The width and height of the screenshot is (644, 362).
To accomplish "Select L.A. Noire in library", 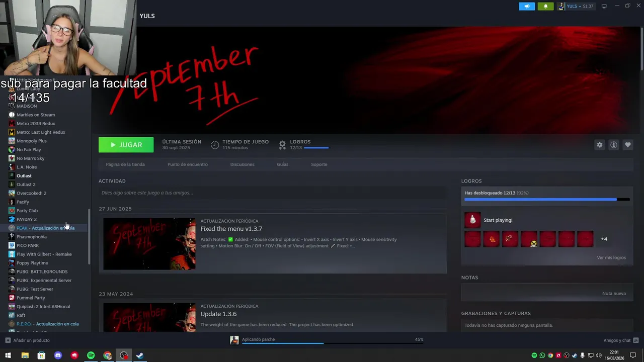I will (26, 167).
